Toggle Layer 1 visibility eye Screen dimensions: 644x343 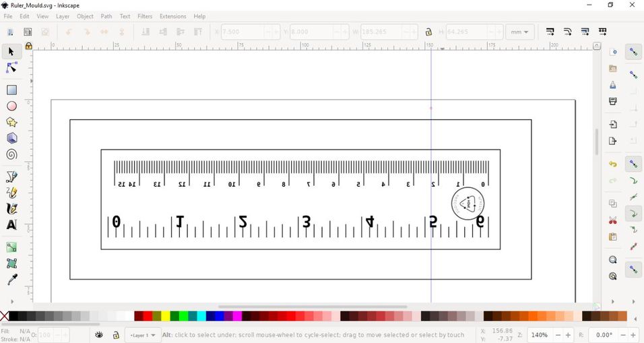pos(99,335)
